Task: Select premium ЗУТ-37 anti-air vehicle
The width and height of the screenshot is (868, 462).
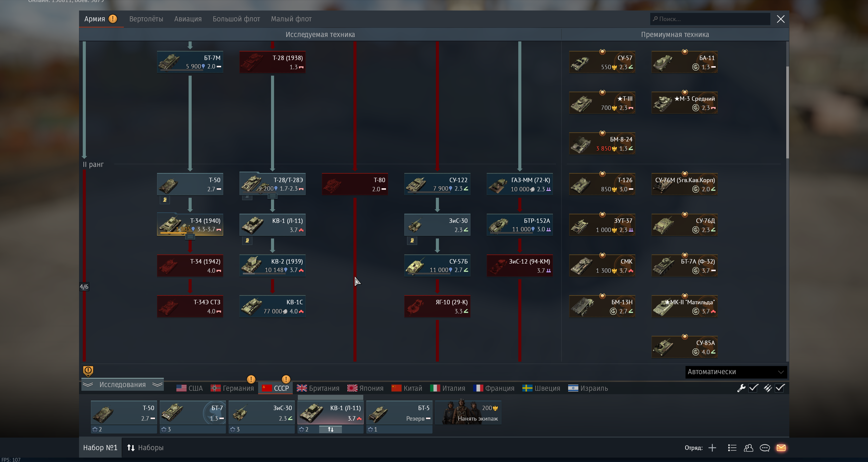Action: [x=602, y=225]
